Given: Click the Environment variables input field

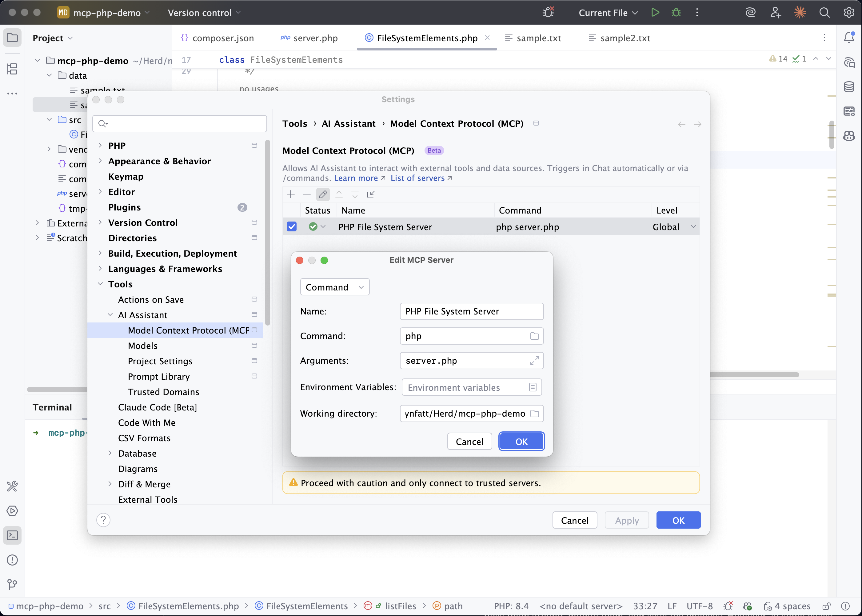Looking at the screenshot, I should point(471,387).
